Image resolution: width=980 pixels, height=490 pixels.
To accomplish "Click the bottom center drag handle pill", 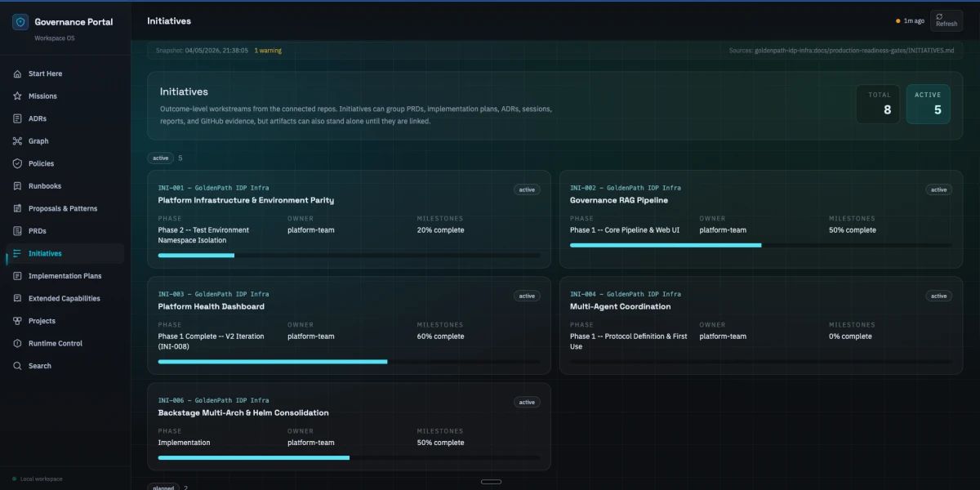I will (x=491, y=482).
